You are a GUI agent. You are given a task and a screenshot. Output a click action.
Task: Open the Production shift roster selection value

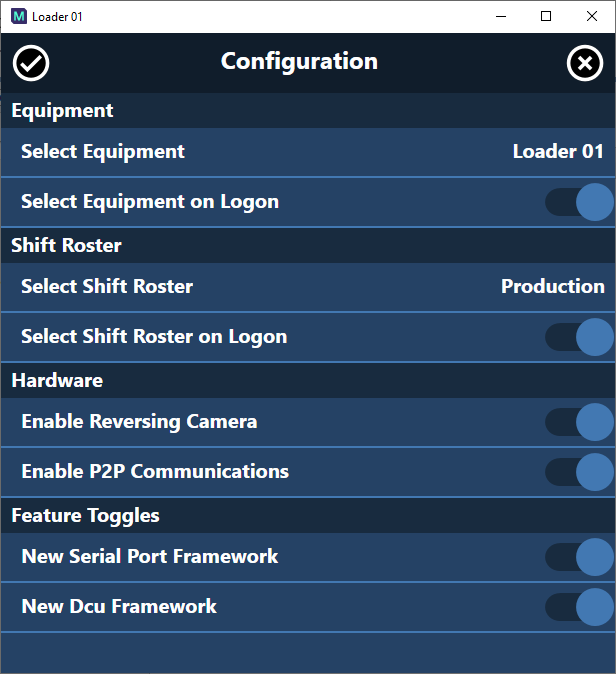tap(552, 287)
